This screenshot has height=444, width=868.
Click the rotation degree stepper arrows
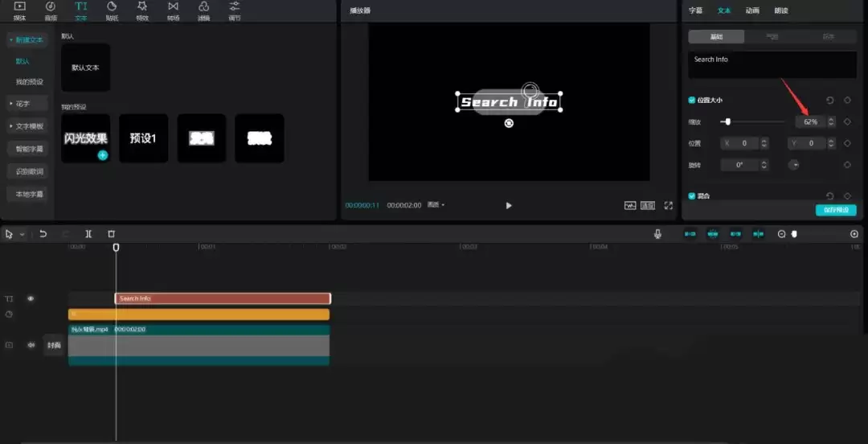pyautogui.click(x=764, y=165)
